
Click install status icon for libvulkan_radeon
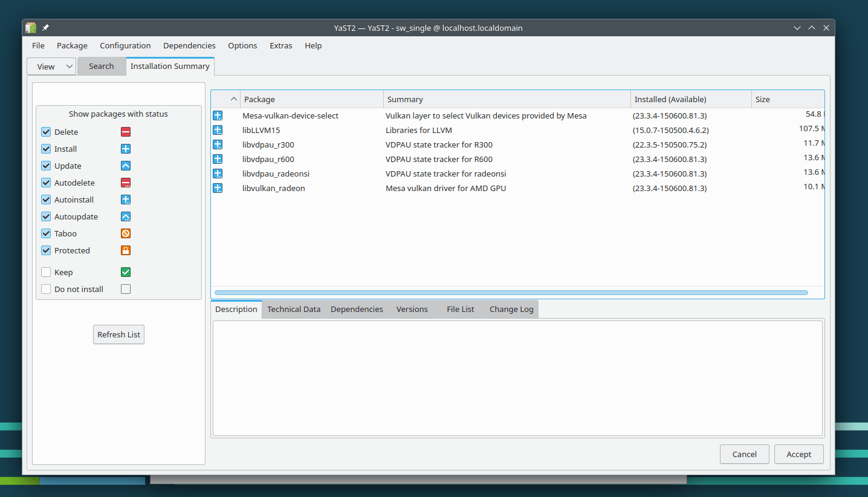tap(218, 188)
